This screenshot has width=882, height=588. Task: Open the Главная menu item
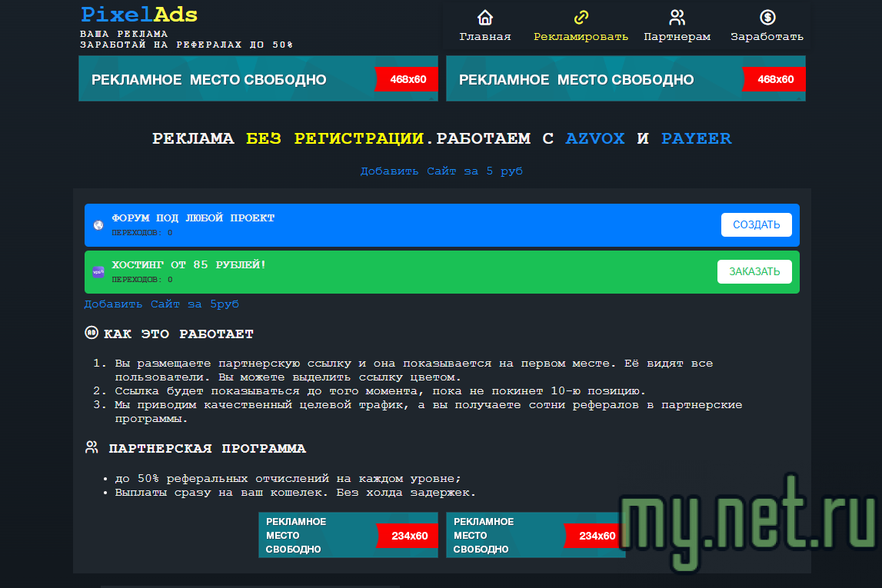coord(484,37)
